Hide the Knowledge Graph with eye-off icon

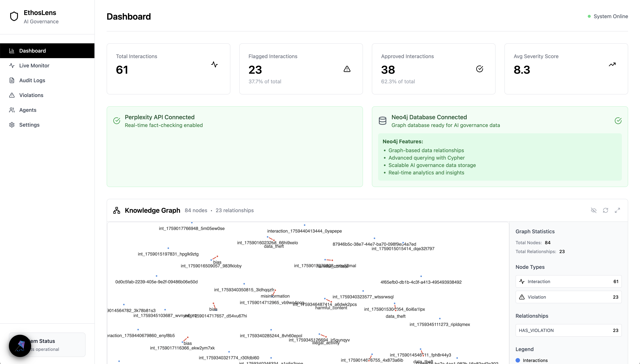[594, 210]
